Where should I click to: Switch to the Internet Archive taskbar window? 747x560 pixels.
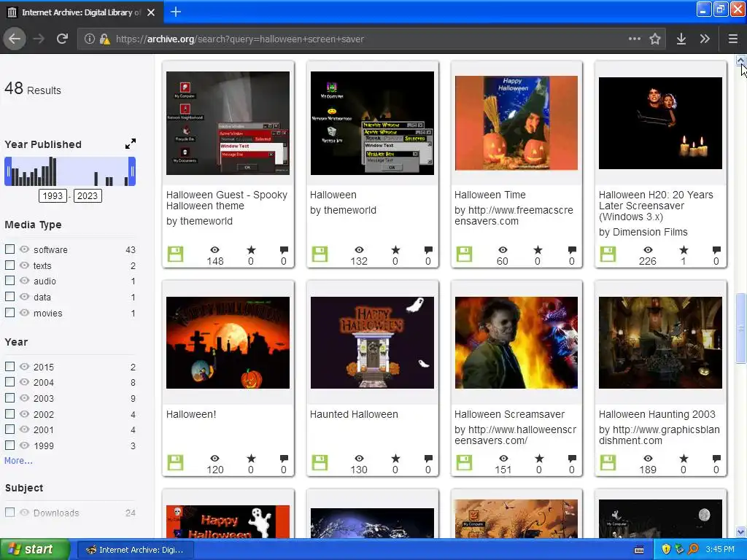pyautogui.click(x=135, y=550)
